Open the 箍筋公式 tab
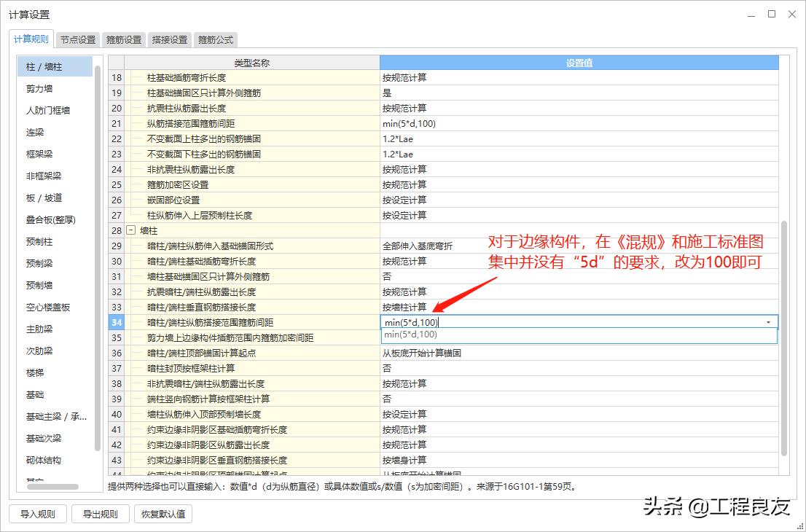This screenshot has width=806, height=532. 215,40
